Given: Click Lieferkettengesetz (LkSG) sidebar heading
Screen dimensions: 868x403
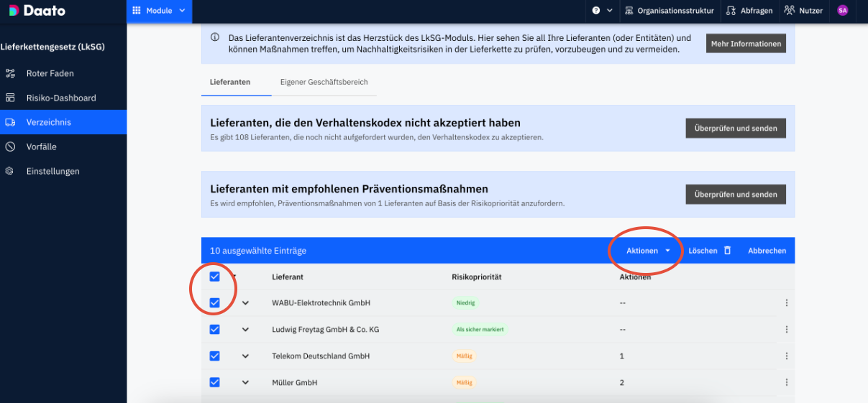Looking at the screenshot, I should pyautogui.click(x=52, y=47).
